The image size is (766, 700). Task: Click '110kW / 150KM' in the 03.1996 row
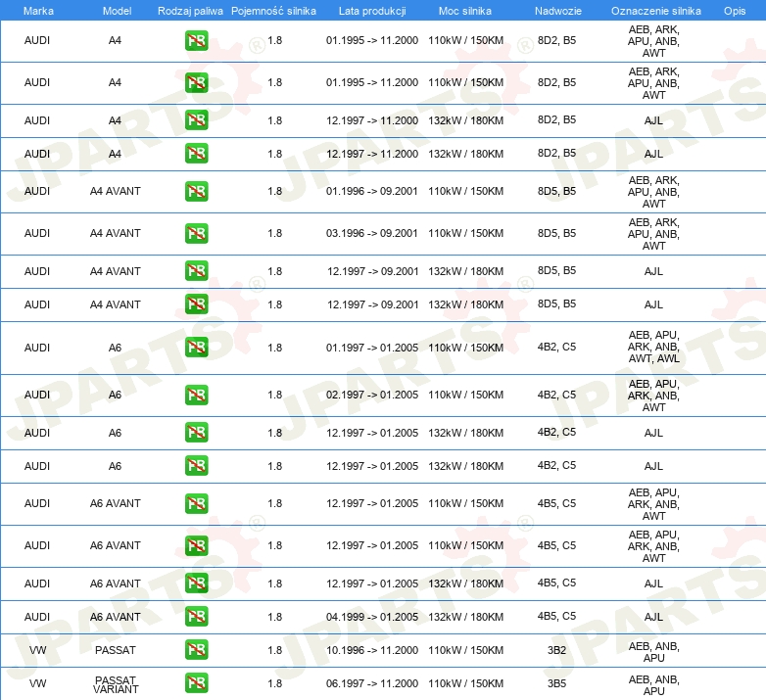(465, 233)
